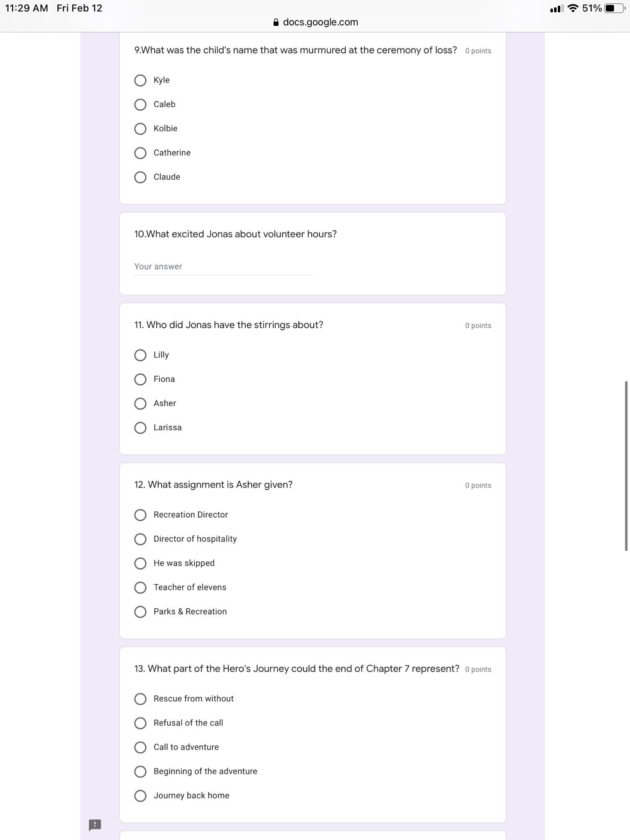Select Catherine in question 9

tap(140, 153)
